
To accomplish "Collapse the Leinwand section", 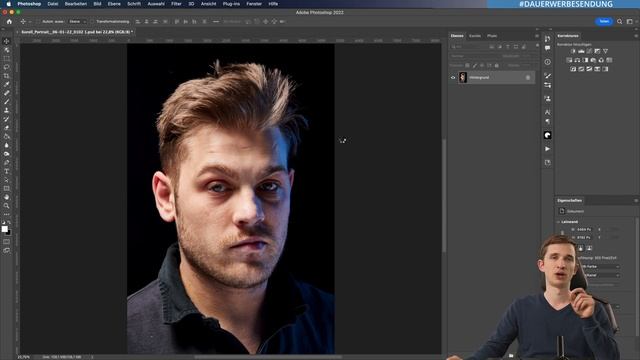I will point(558,222).
